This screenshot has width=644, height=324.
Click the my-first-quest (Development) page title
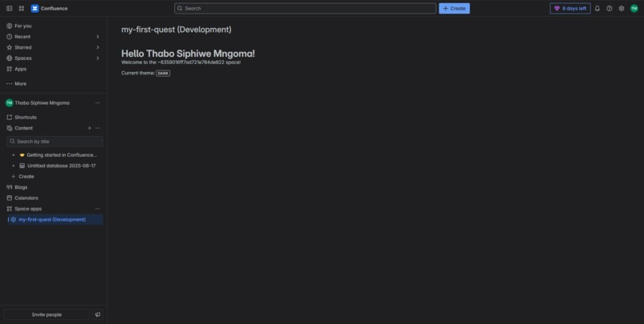177,30
